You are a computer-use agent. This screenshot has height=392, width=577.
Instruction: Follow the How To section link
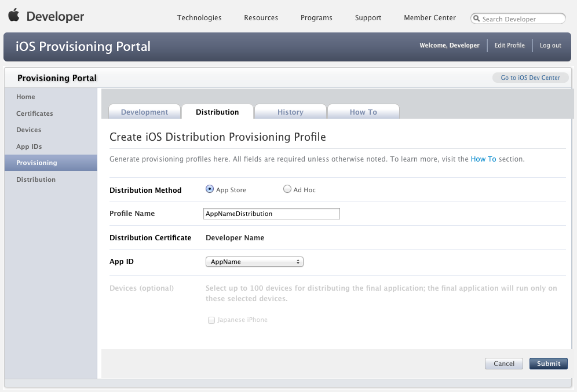click(483, 159)
